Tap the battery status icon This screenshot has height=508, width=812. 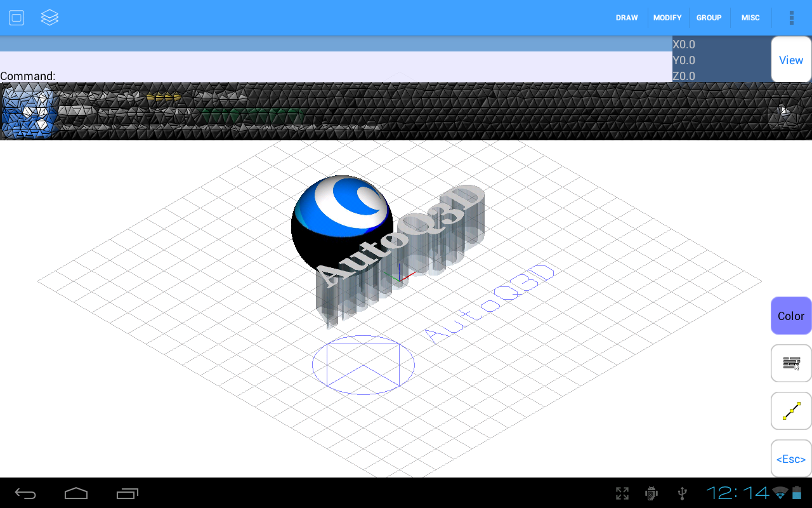tap(797, 493)
